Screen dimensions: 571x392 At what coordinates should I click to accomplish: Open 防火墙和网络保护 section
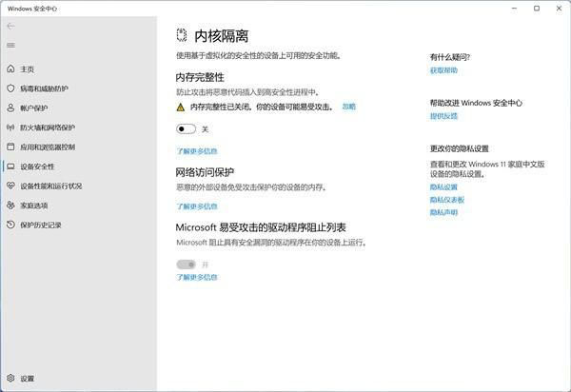click(x=48, y=127)
